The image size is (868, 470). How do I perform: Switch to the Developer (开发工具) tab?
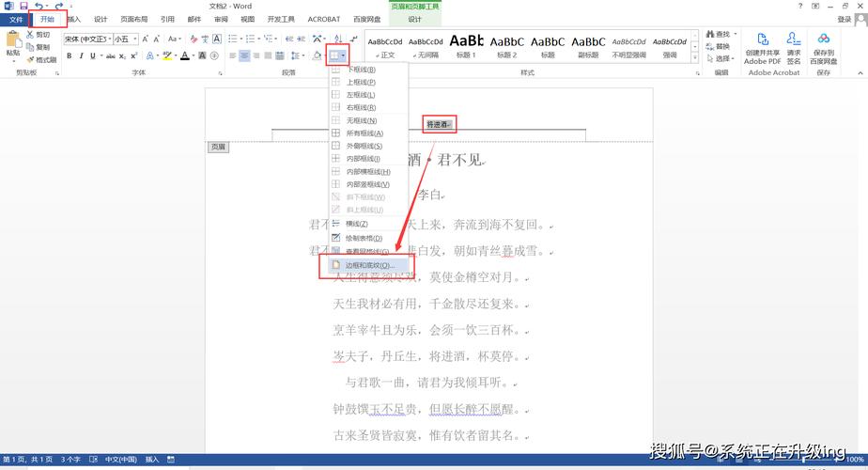click(x=281, y=20)
